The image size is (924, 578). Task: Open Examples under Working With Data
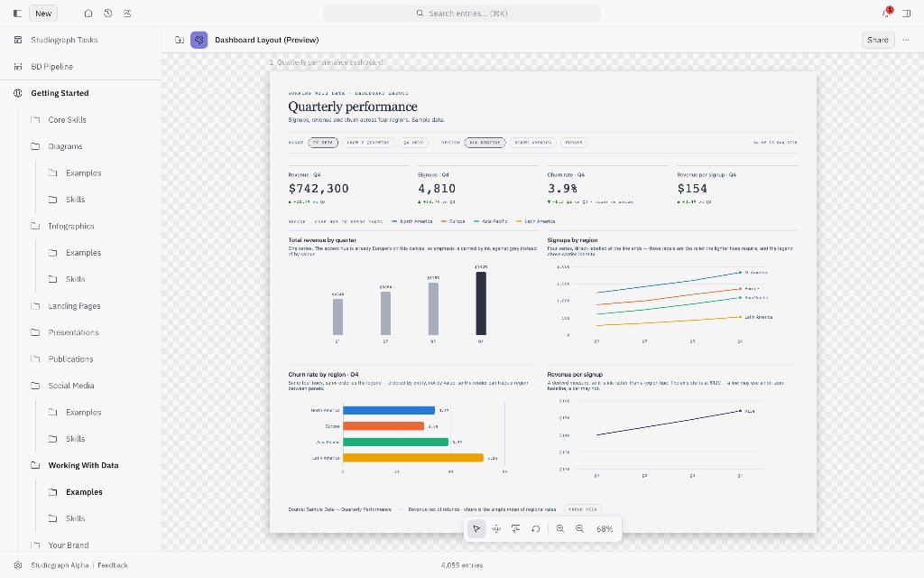click(84, 491)
